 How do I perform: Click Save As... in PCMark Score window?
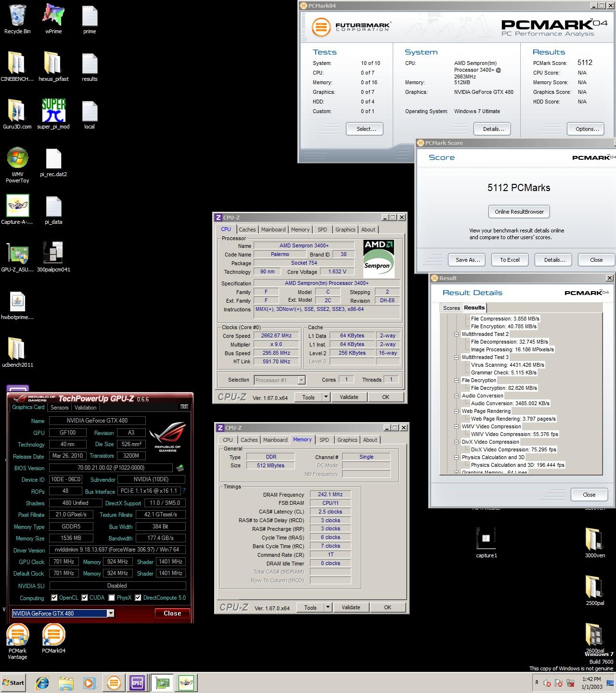(x=467, y=260)
